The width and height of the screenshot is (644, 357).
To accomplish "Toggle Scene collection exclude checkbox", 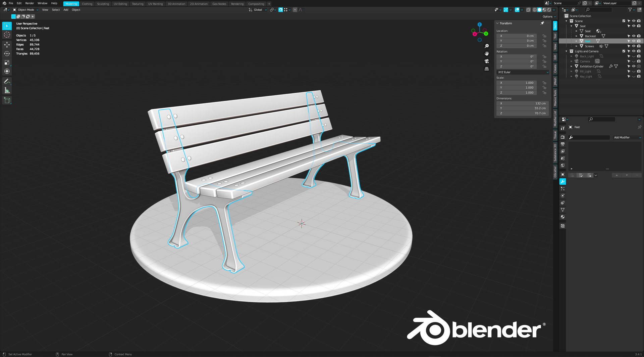I will pos(624,21).
